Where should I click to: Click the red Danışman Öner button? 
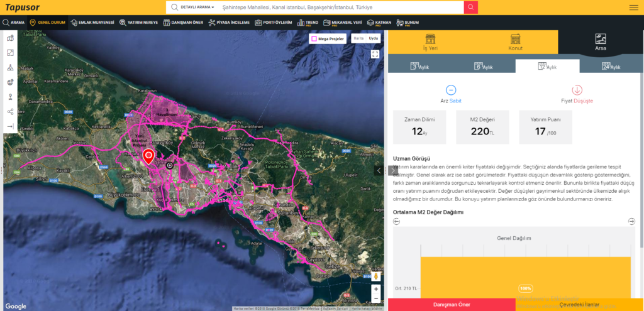click(452, 305)
